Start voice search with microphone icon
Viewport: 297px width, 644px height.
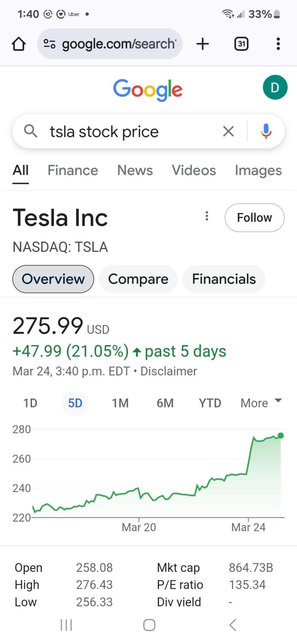coord(266,132)
